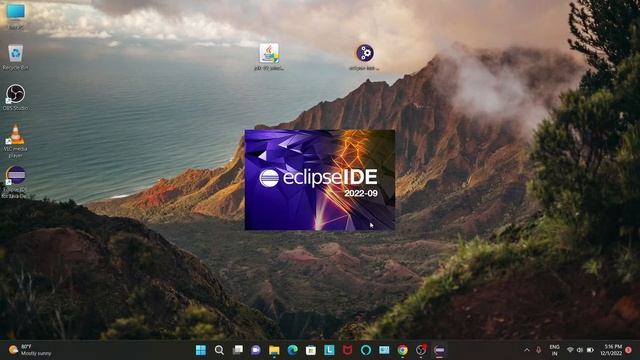Screen dimensions: 640x360
Task: Show hidden system tray icons
Action: (x=527, y=350)
